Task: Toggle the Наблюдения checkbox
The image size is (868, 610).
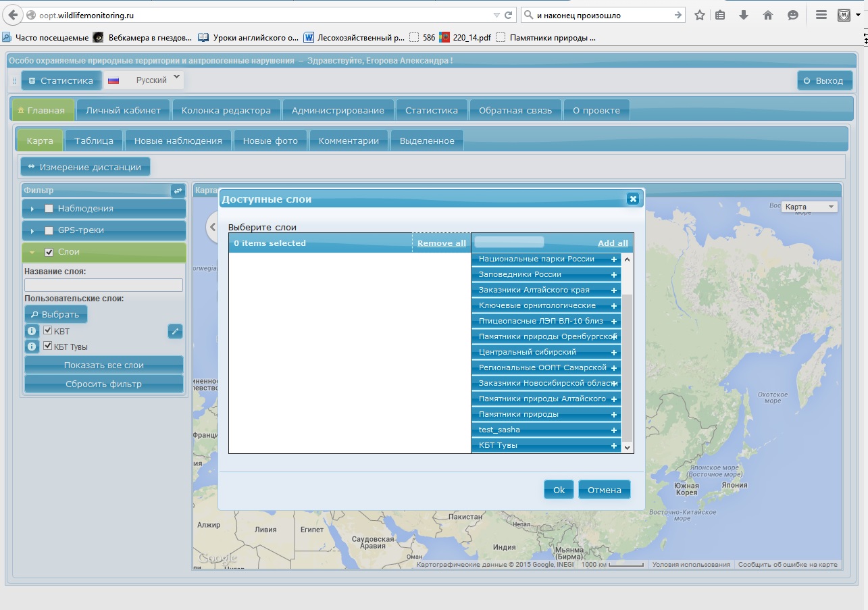Action: 49,209
